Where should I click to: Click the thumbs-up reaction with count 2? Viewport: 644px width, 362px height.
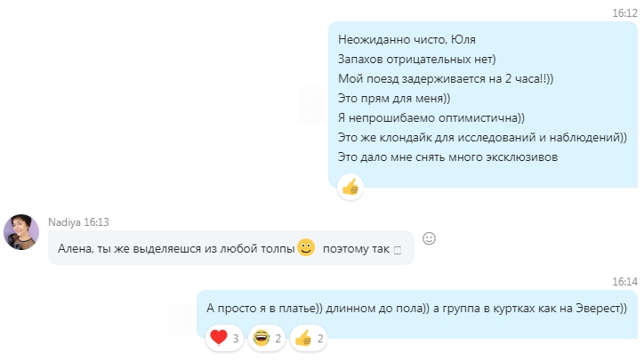pyautogui.click(x=309, y=338)
